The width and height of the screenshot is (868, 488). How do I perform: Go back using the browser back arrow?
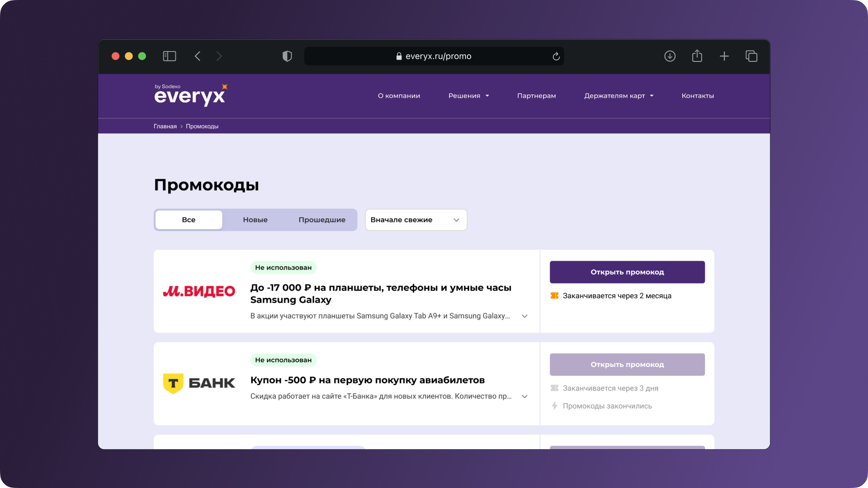pos(198,56)
